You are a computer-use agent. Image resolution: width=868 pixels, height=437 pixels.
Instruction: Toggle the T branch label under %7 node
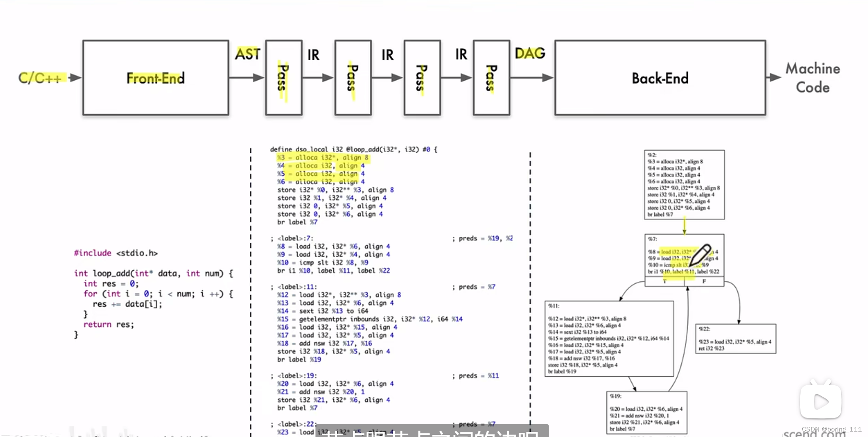coord(665,281)
